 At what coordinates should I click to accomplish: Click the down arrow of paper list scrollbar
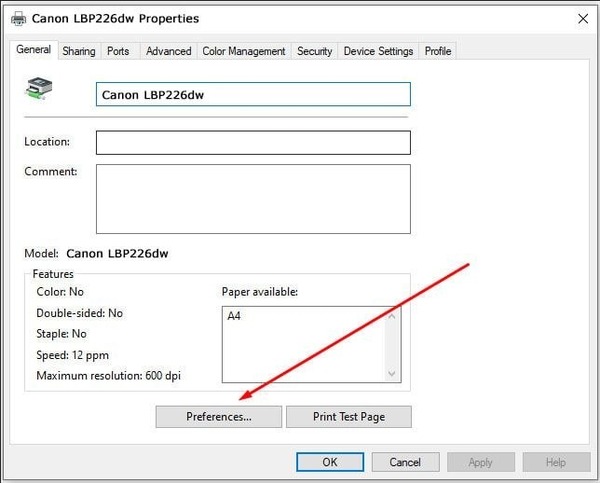[x=391, y=373]
